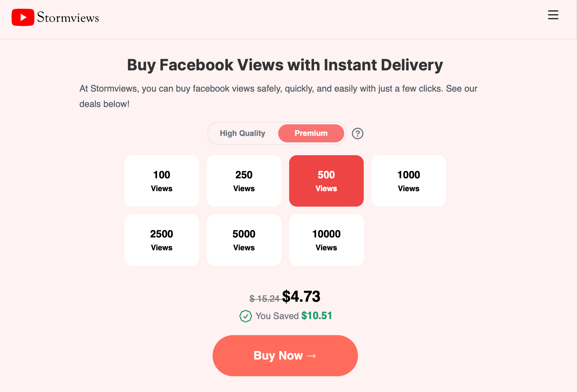The height and width of the screenshot is (392, 577).
Task: Click the You Saved $10.51 text
Action: coord(294,316)
